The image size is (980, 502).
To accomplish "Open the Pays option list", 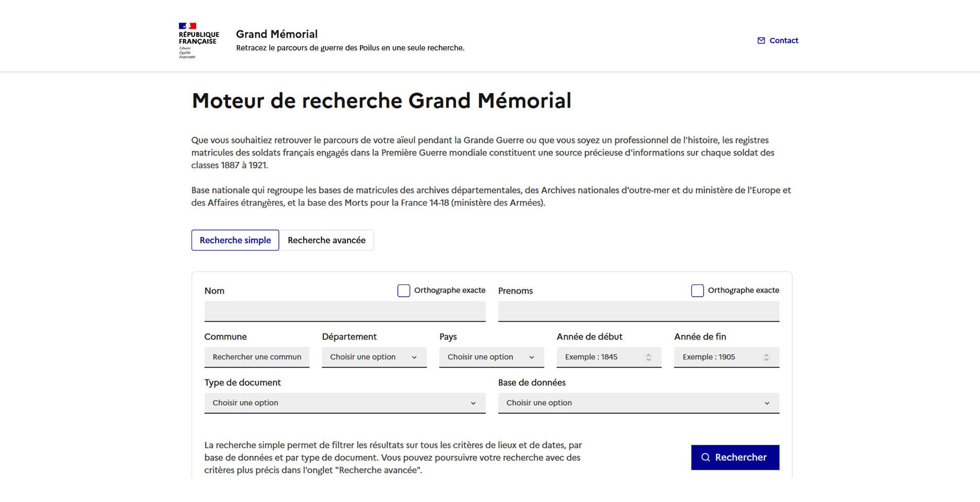I will [x=491, y=357].
